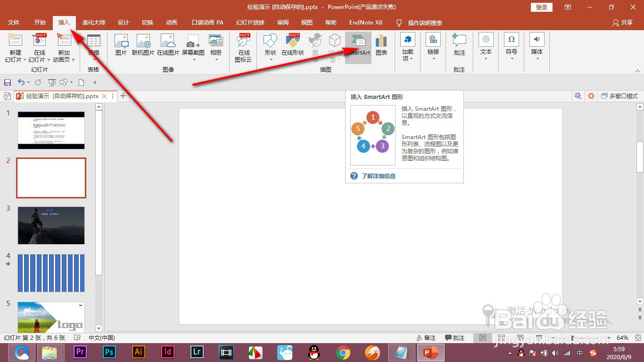Switch to the 设计 Design tab
644x362 pixels.
pyautogui.click(x=124, y=23)
